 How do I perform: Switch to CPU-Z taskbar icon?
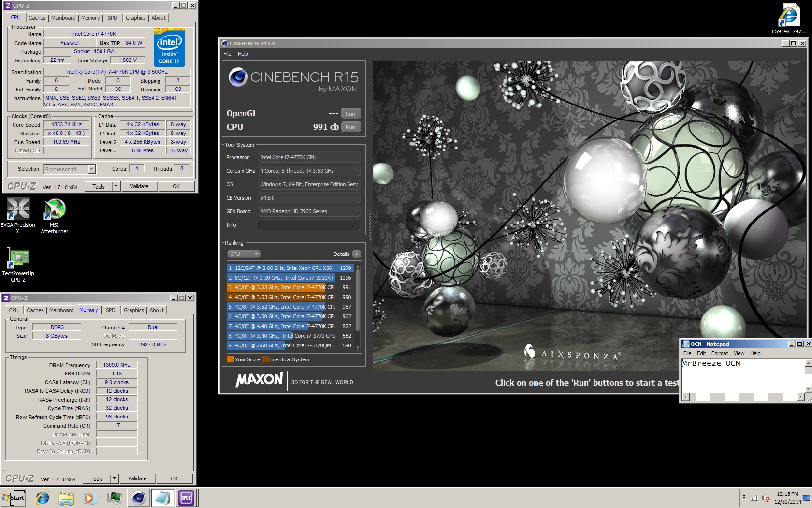click(186, 498)
